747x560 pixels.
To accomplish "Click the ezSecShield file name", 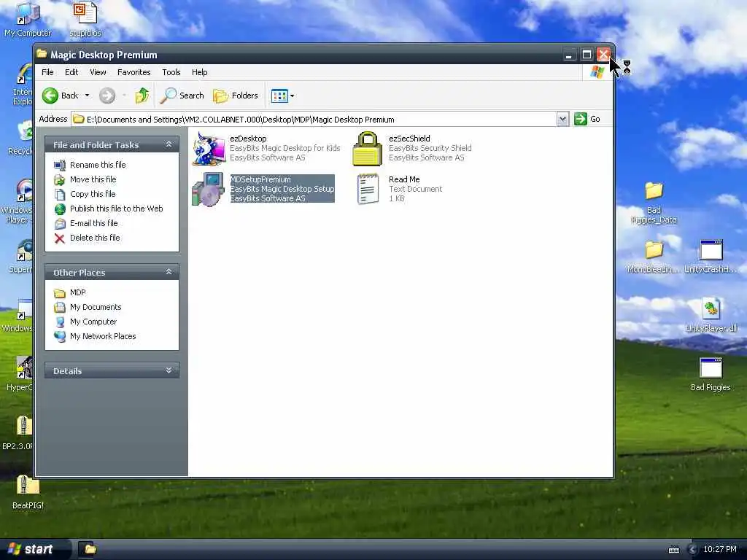I will point(409,139).
